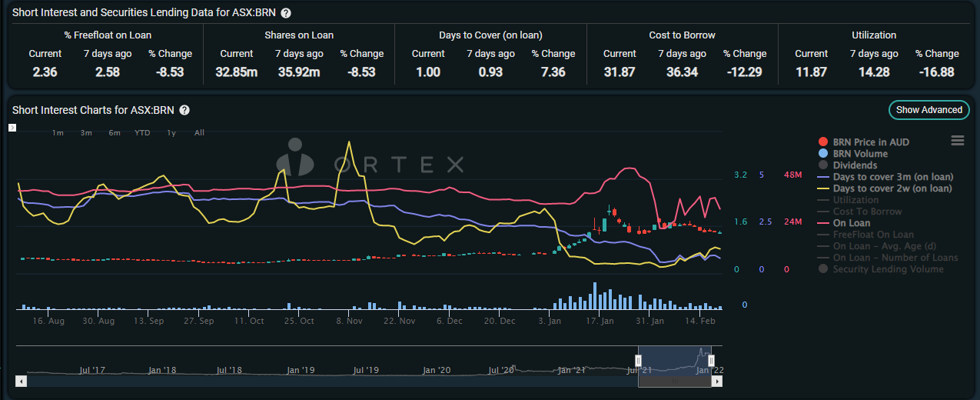
Task: Click the 48M y-axis label
Action: pyautogui.click(x=792, y=175)
